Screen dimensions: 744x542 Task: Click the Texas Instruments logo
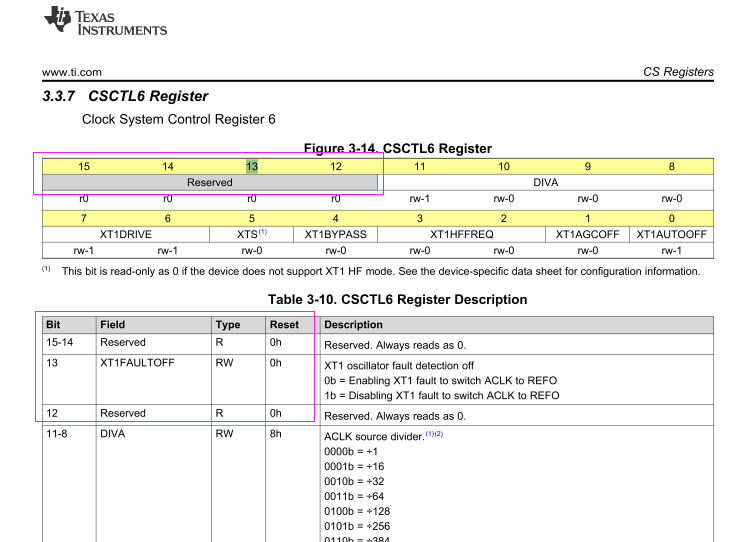click(x=105, y=21)
